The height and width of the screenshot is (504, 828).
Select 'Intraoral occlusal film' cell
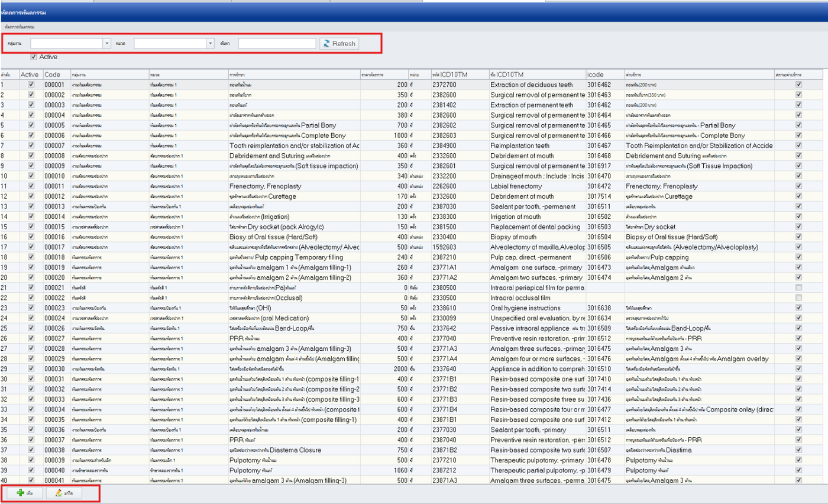click(x=537, y=298)
